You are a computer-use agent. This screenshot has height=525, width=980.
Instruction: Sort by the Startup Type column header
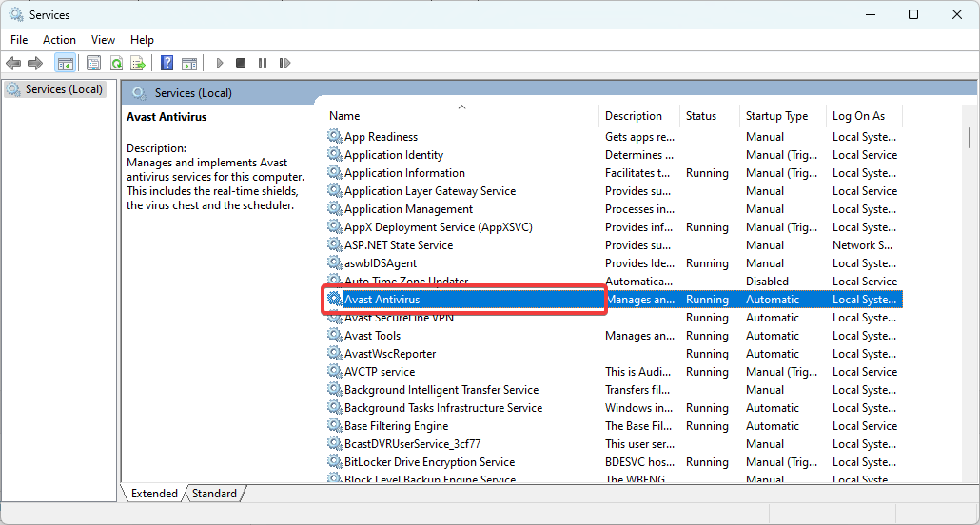[x=783, y=116]
